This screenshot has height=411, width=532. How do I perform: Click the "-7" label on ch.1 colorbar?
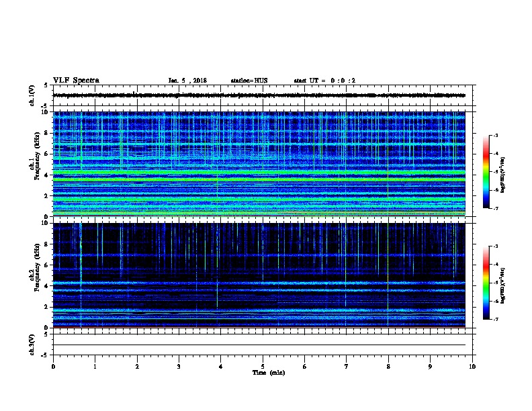click(x=496, y=208)
